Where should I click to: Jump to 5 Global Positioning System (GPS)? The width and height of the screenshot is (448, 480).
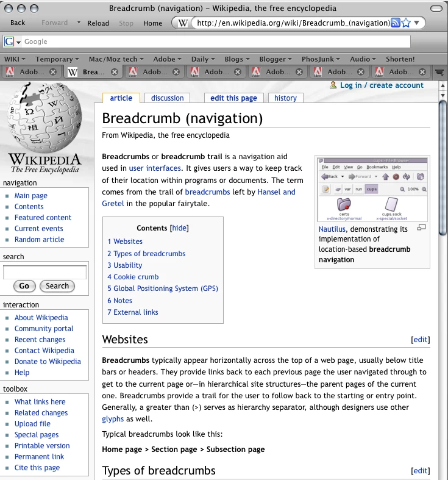(163, 288)
